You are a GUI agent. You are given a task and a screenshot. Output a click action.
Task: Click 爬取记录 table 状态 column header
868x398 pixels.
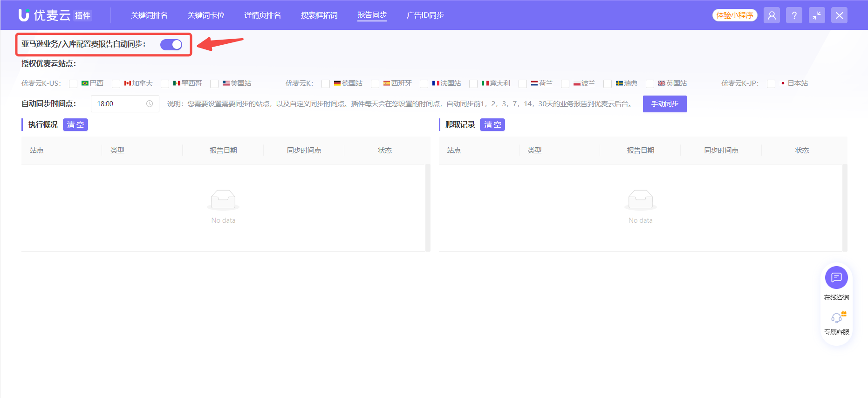[802, 151]
